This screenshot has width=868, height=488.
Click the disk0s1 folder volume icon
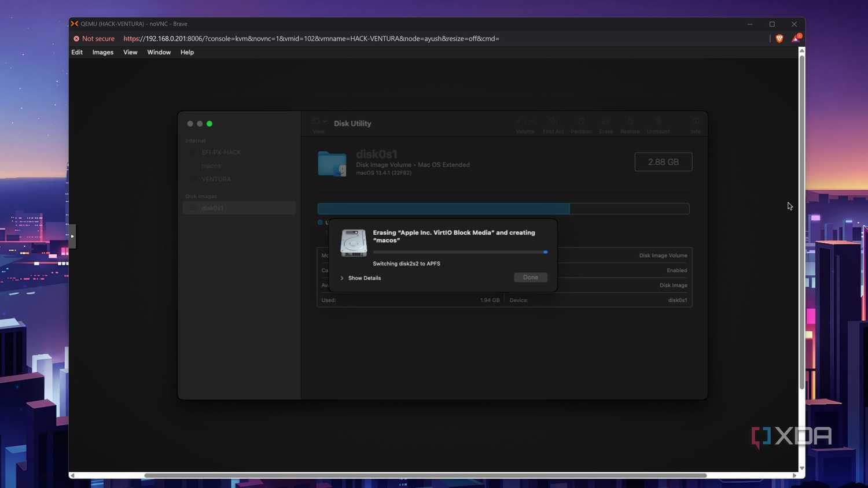click(x=332, y=164)
